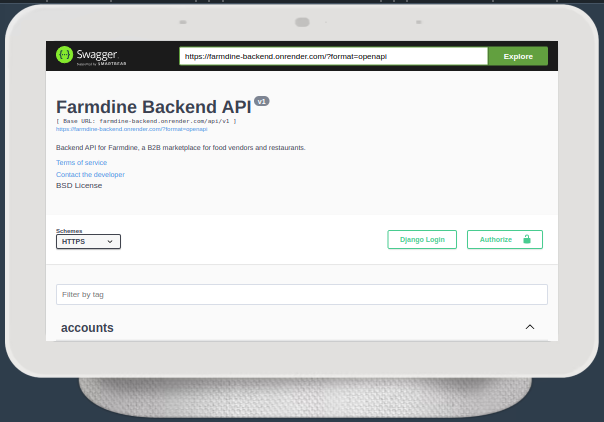Open the farmdine-backend openapi spec link
This screenshot has height=422, width=604.
click(132, 129)
